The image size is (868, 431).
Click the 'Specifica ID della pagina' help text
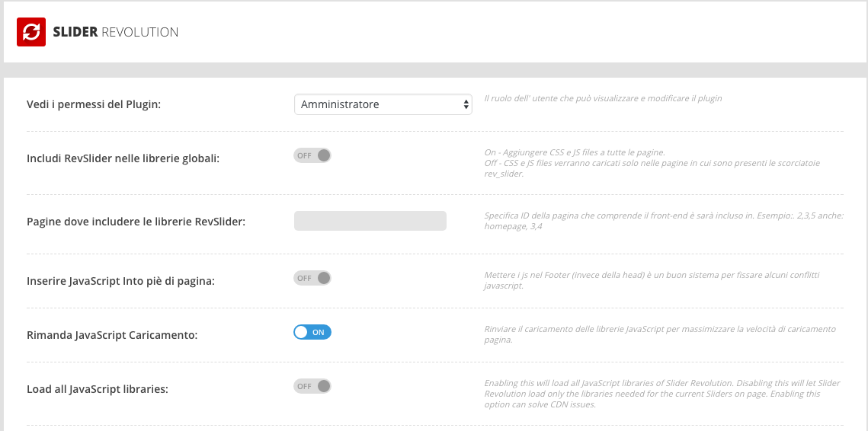pos(663,221)
